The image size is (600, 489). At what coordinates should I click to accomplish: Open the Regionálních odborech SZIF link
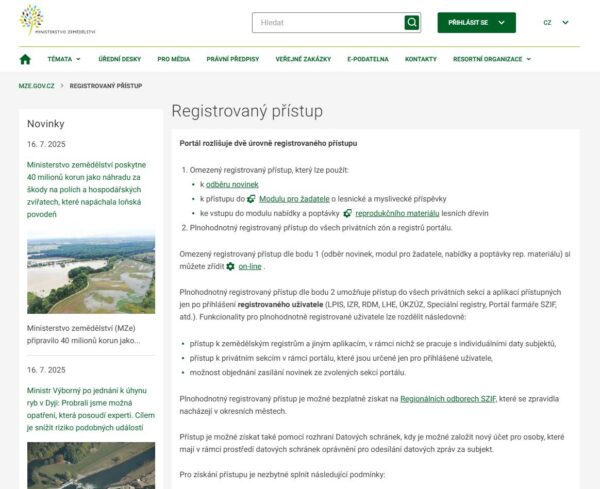point(448,399)
